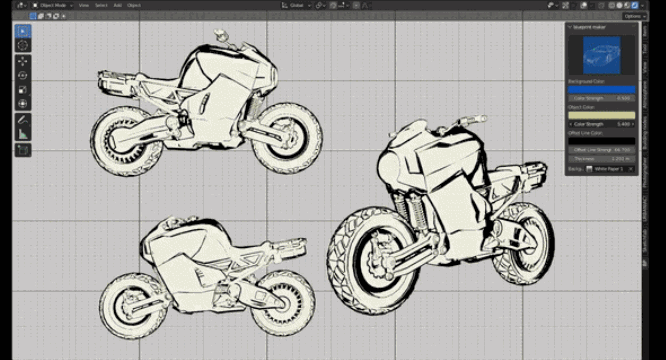The width and height of the screenshot is (666, 360).
Task: Select the Measure tool
Action: [23, 134]
